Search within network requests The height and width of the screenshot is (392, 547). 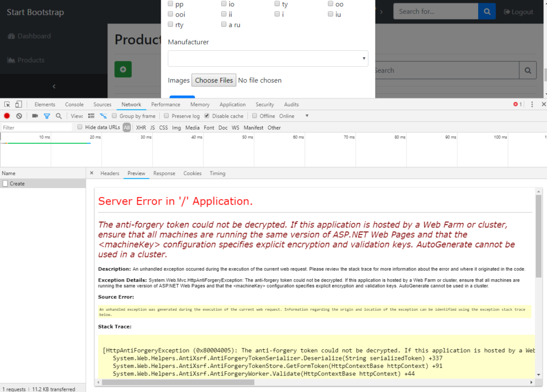[x=58, y=115]
